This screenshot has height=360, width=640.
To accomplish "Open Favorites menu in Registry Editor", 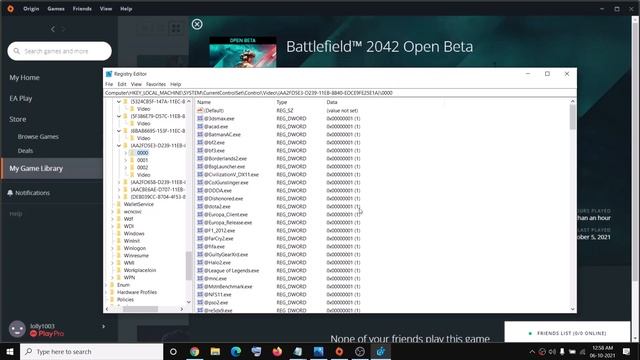I will pyautogui.click(x=156, y=84).
